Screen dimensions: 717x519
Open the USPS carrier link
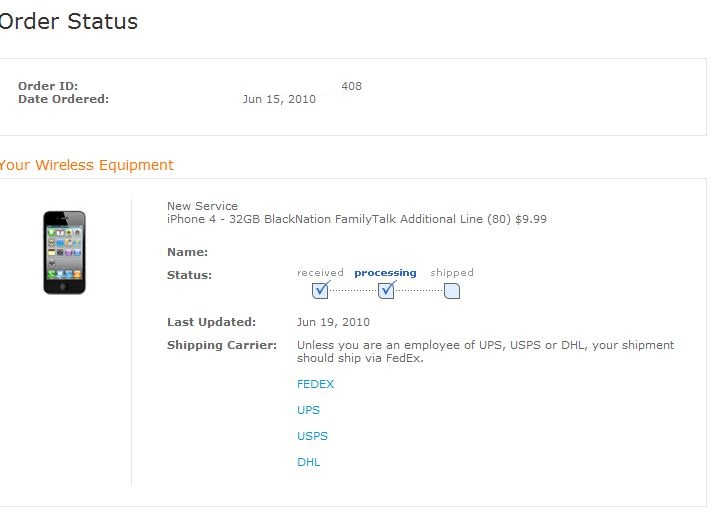click(x=312, y=436)
